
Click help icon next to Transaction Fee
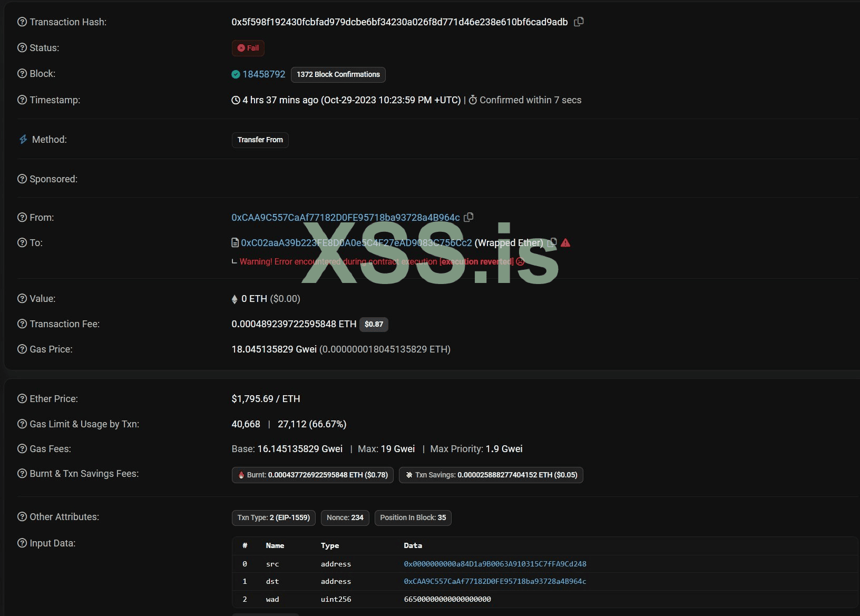22,324
